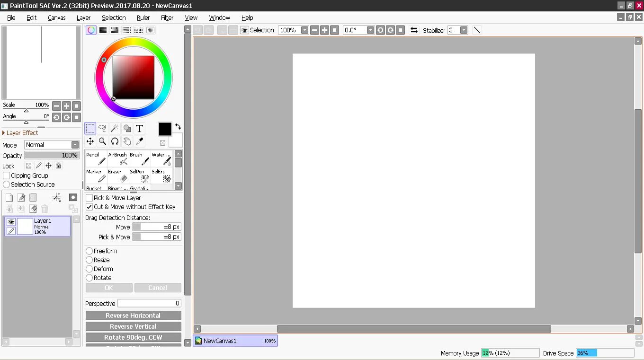The width and height of the screenshot is (644, 360).
Task: Swap foreground and background colors
Action: point(178,127)
